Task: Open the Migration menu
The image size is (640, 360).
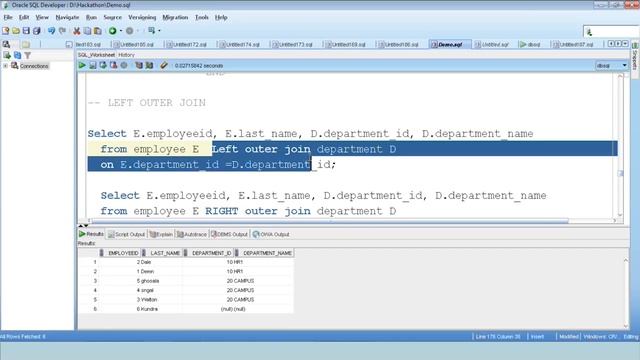Action: click(176, 18)
